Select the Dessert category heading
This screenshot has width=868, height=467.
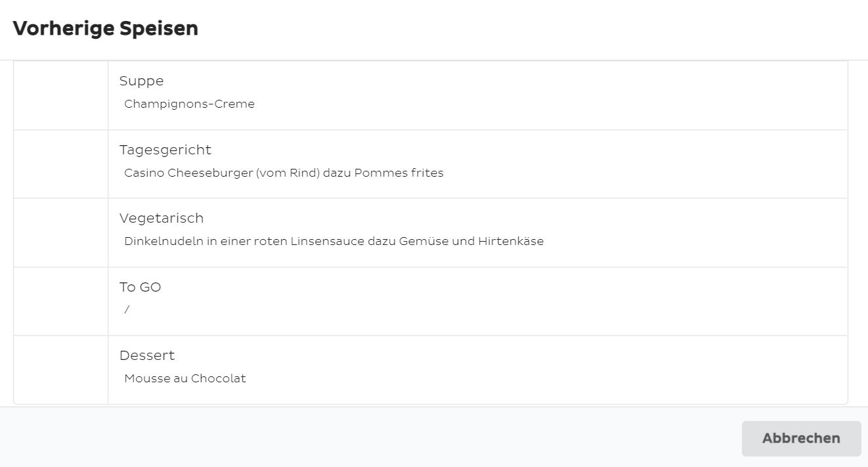pyautogui.click(x=147, y=355)
